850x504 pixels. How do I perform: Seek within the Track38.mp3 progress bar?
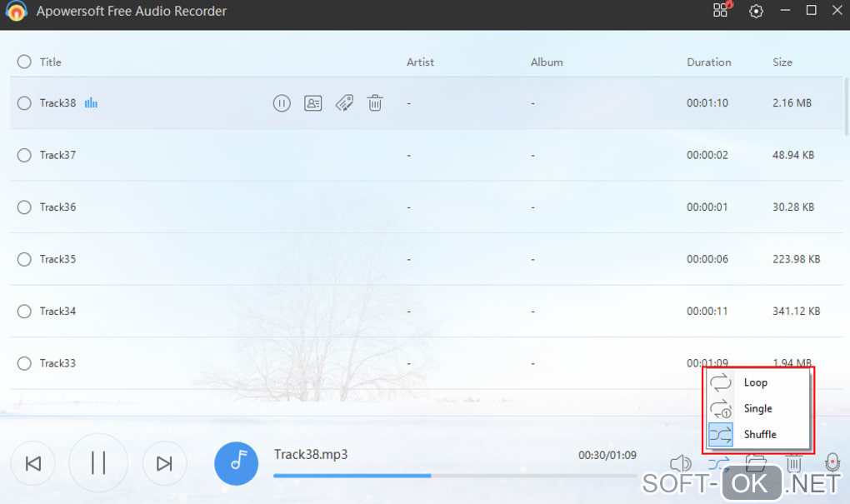click(455, 476)
